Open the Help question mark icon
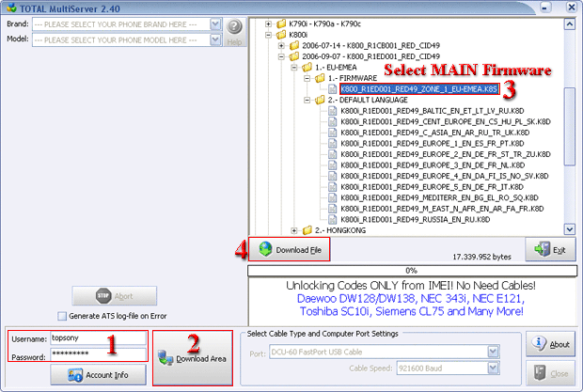 click(235, 26)
